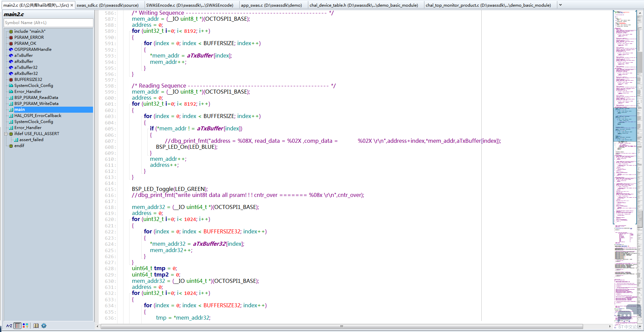
Task: Go to HAL_OSPI_ErrorCallback in symbol list
Action: click(37, 116)
